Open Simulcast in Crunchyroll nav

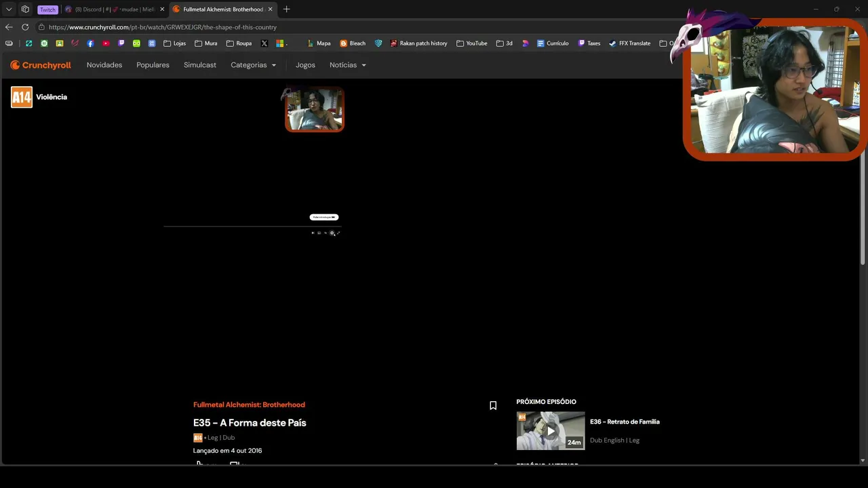pos(200,65)
